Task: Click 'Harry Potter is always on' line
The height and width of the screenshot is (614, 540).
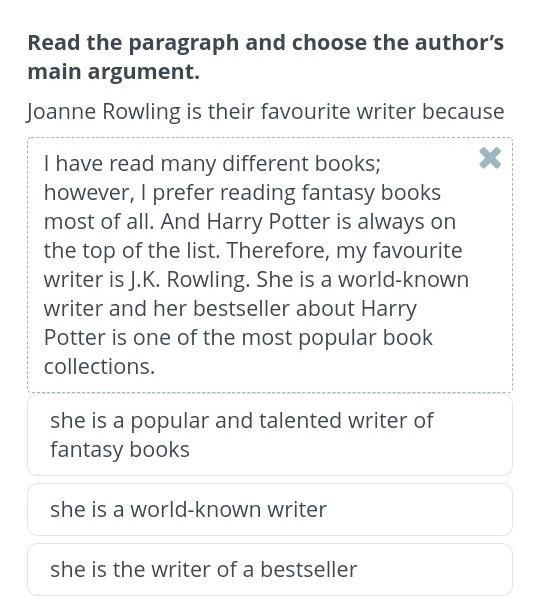Action: tap(331, 222)
